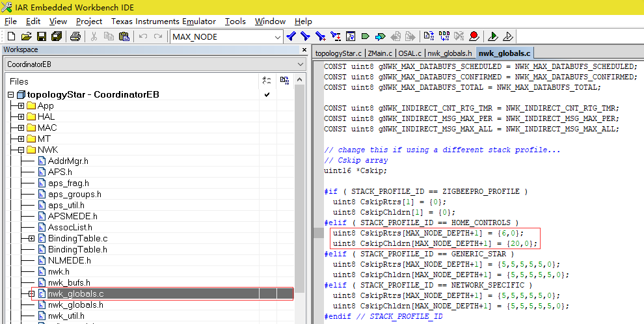The height and width of the screenshot is (324, 644).
Task: Close the Workspace panel
Action: (x=304, y=50)
